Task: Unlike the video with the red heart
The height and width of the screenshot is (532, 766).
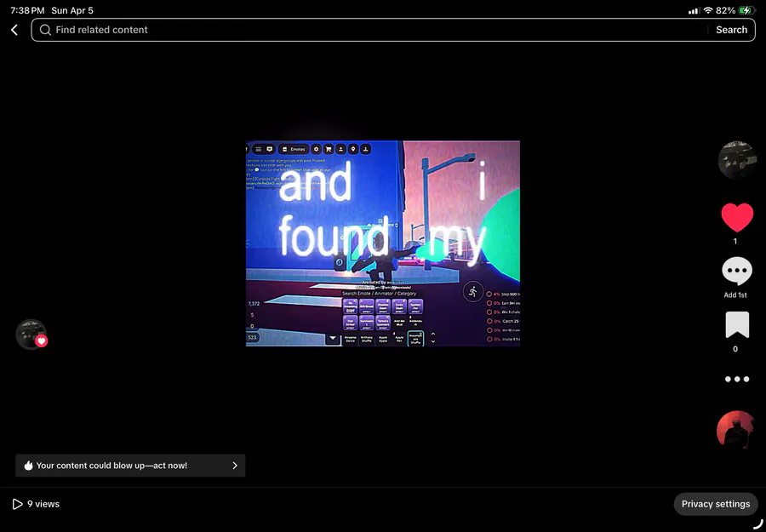Action: pos(737,217)
